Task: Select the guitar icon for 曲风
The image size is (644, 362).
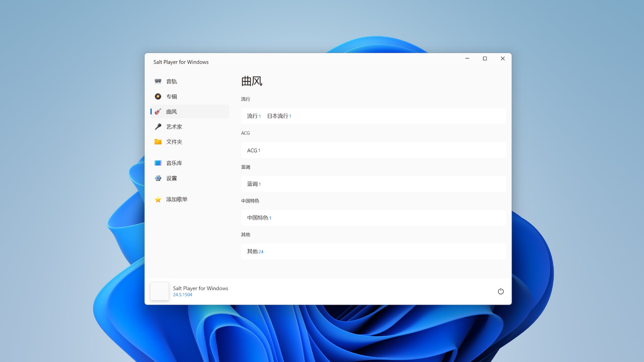Action: point(158,111)
